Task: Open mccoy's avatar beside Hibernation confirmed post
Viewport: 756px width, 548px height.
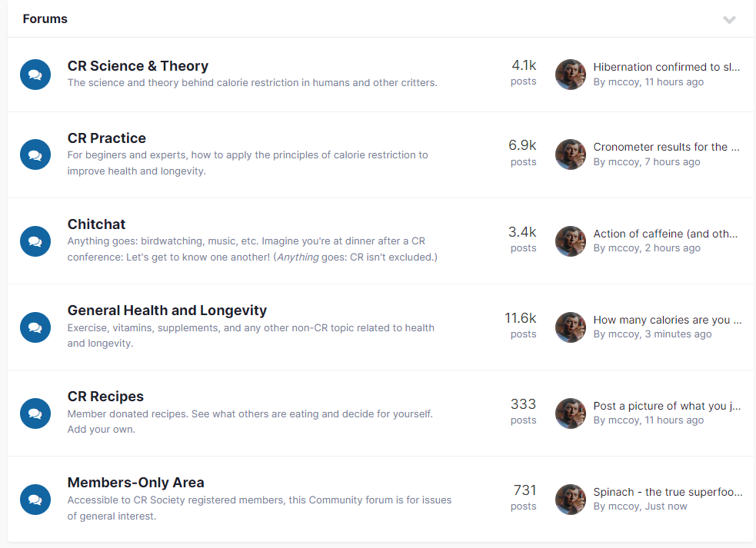Action: point(571,75)
